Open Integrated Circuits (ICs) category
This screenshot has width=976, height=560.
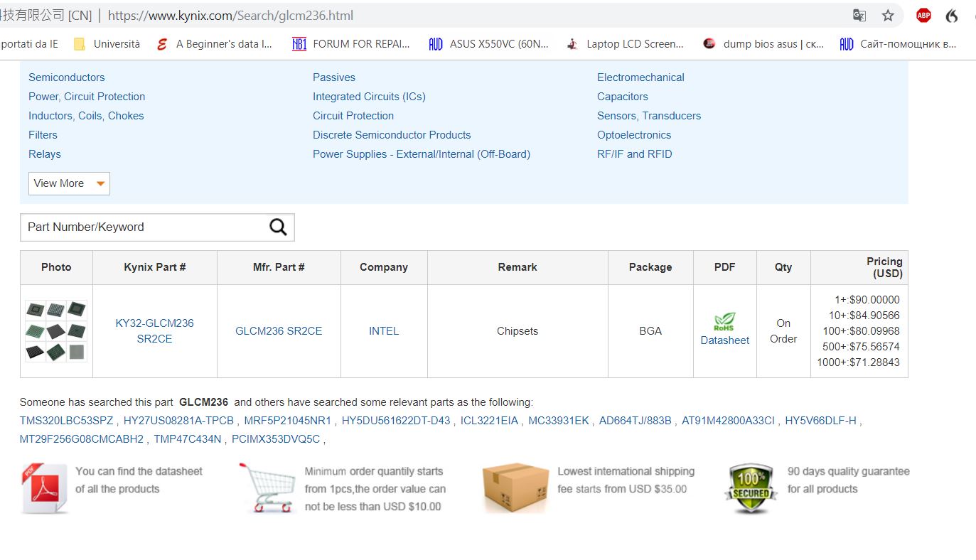point(369,97)
